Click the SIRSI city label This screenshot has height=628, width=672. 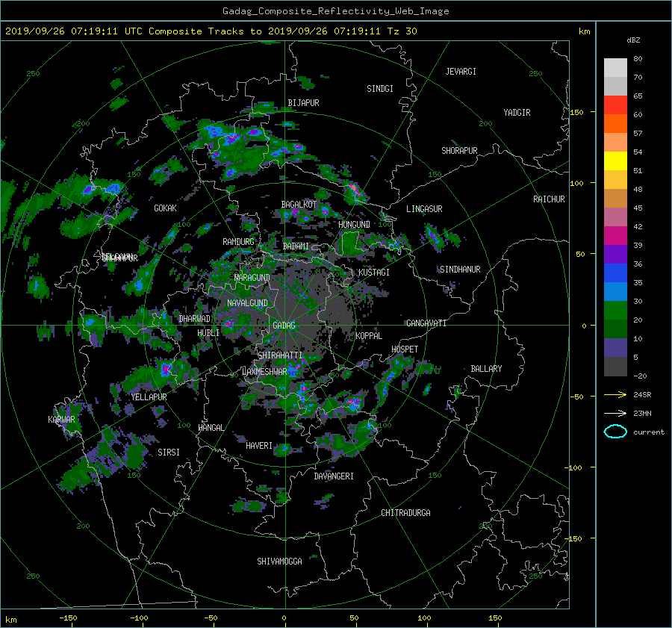(x=169, y=453)
